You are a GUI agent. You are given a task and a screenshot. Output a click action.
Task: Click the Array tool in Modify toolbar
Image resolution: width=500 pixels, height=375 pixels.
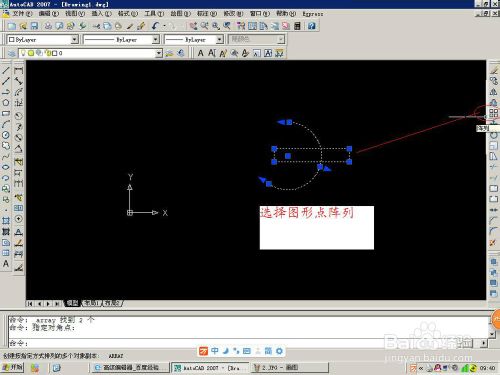(494, 113)
